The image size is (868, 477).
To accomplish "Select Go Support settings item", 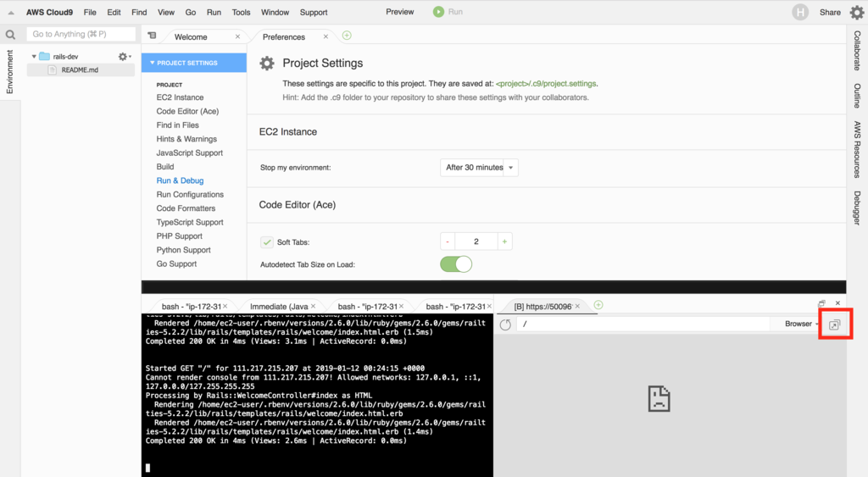I will [x=176, y=264].
